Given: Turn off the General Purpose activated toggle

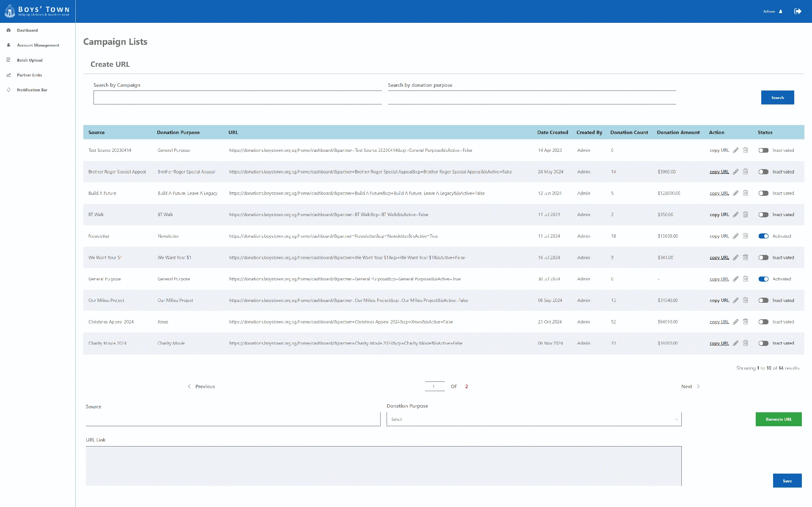Looking at the screenshot, I should [763, 279].
